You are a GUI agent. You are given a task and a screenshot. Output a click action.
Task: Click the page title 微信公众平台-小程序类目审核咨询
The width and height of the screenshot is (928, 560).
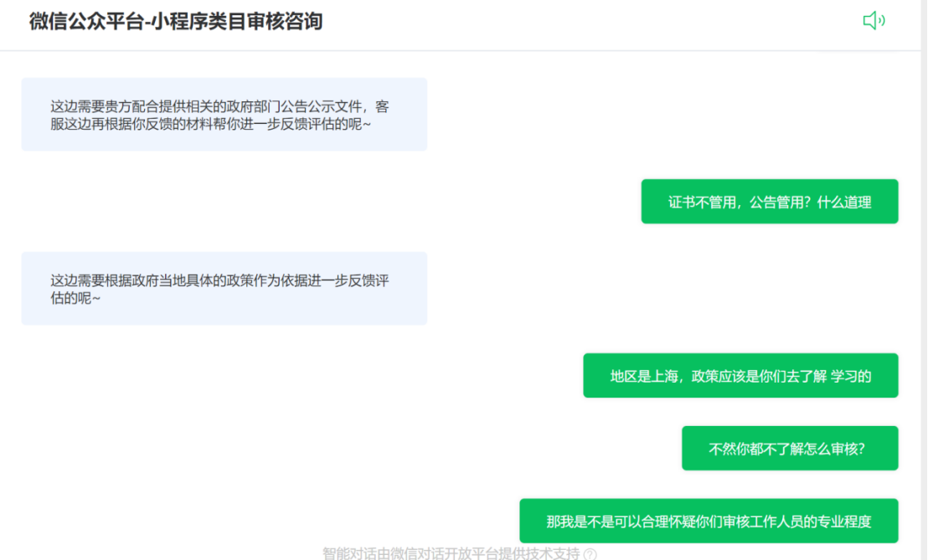click(x=176, y=21)
